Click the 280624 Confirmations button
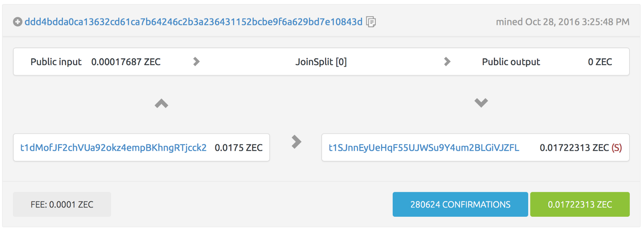The image size is (644, 232). [460, 205]
